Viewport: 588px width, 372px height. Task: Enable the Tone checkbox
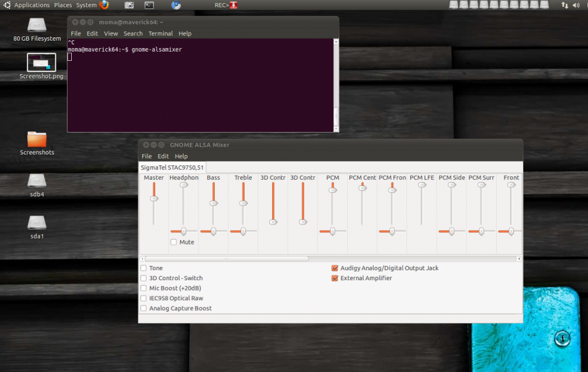[144, 268]
